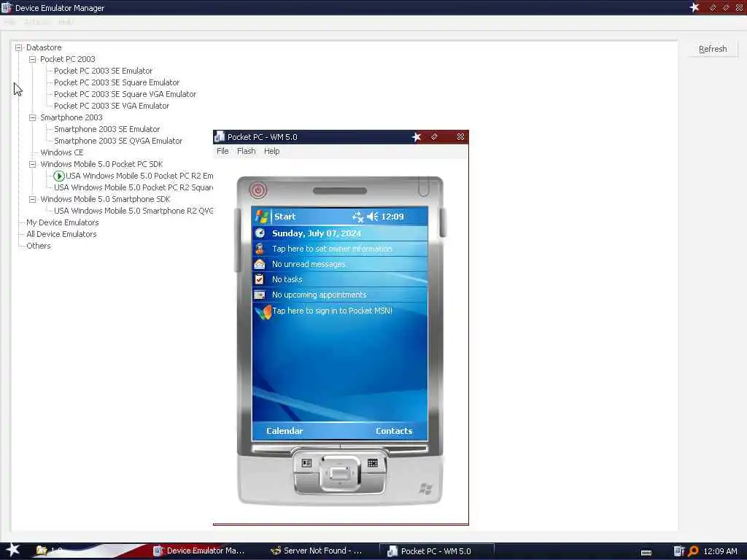Click the device tray icon left of the magnifier
The image size is (747, 560).
coord(679,551)
